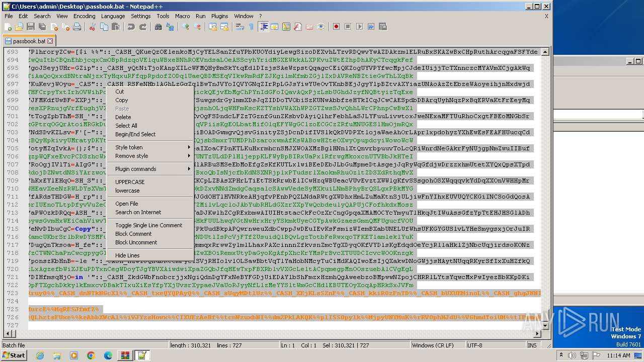
Task: Choose Select All from context menu
Action: 126,126
